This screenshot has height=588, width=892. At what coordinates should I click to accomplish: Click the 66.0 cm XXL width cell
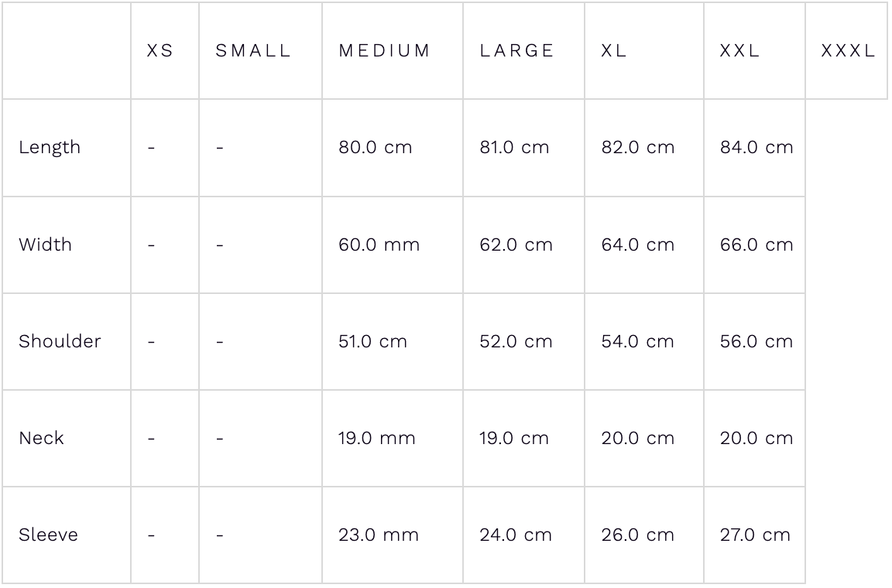point(756,244)
